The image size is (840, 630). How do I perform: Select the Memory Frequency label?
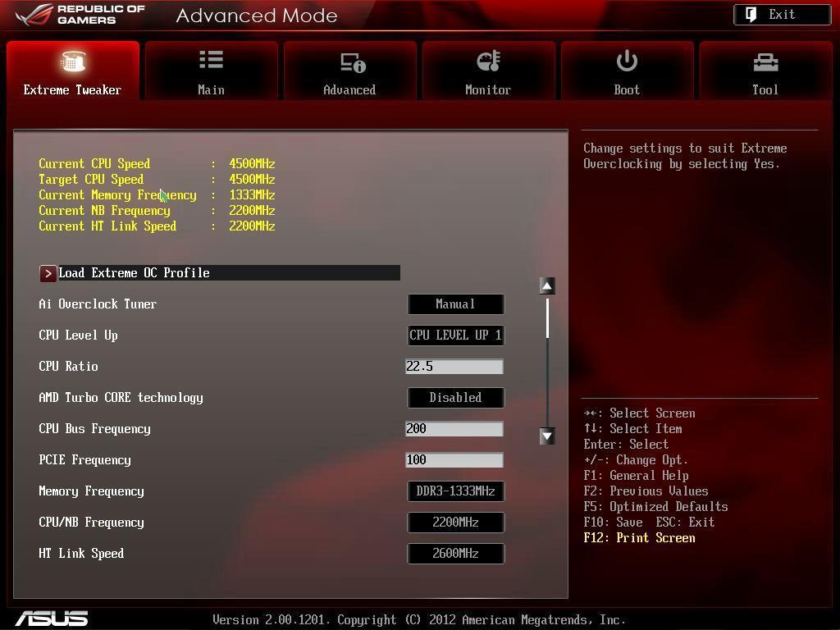click(x=91, y=491)
